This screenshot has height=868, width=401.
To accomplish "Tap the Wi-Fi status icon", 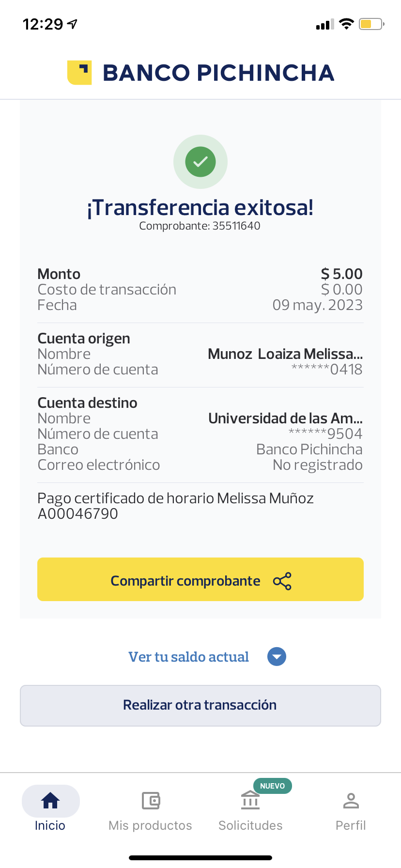I will [346, 24].
